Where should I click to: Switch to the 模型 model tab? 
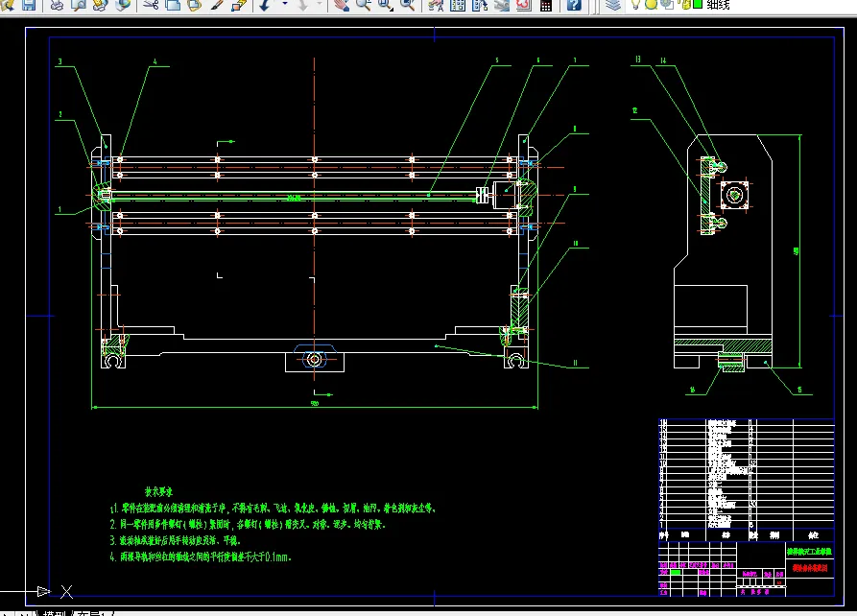(54, 613)
